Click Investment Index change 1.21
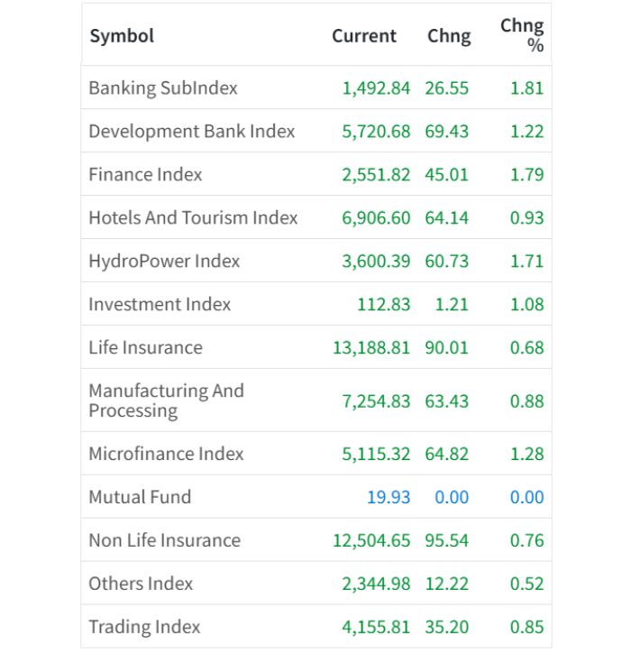This screenshot has height=672, width=631. point(452,305)
